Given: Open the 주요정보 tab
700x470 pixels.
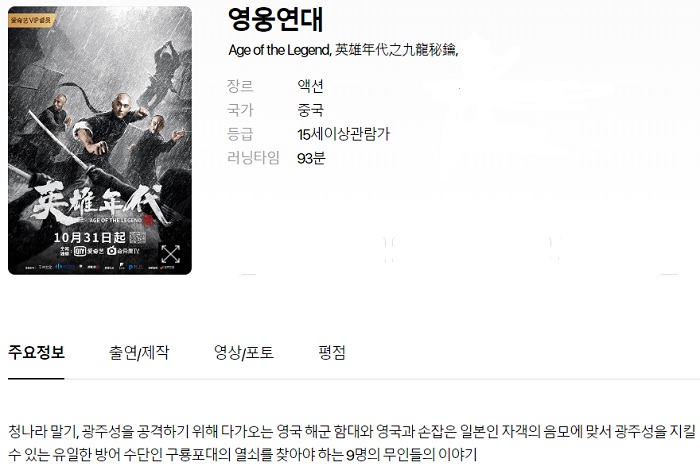Looking at the screenshot, I should (x=36, y=352).
